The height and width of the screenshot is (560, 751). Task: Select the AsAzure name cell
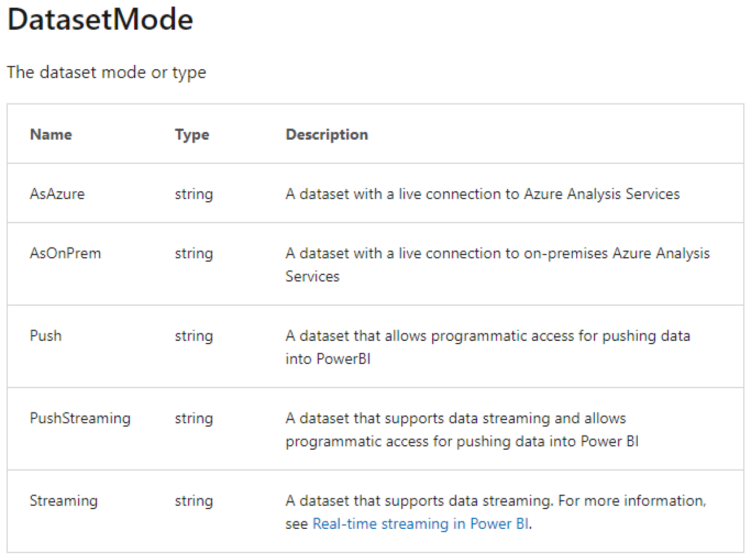pos(57,194)
